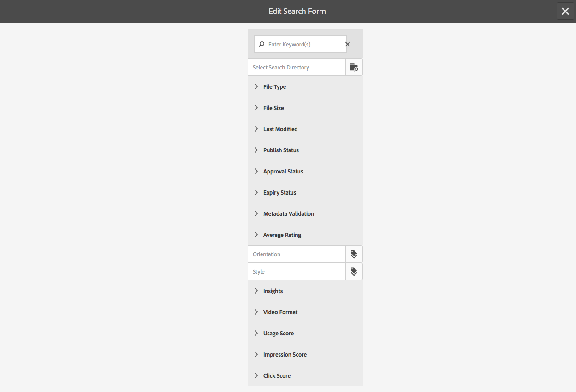The image size is (576, 392).
Task: Expand the Last Modified filter
Action: click(305, 129)
